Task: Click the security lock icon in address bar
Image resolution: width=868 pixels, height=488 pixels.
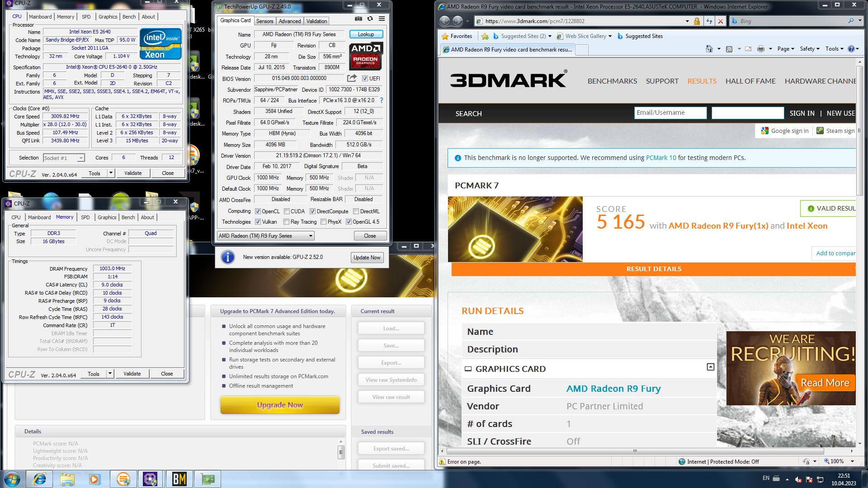Action: click(697, 21)
